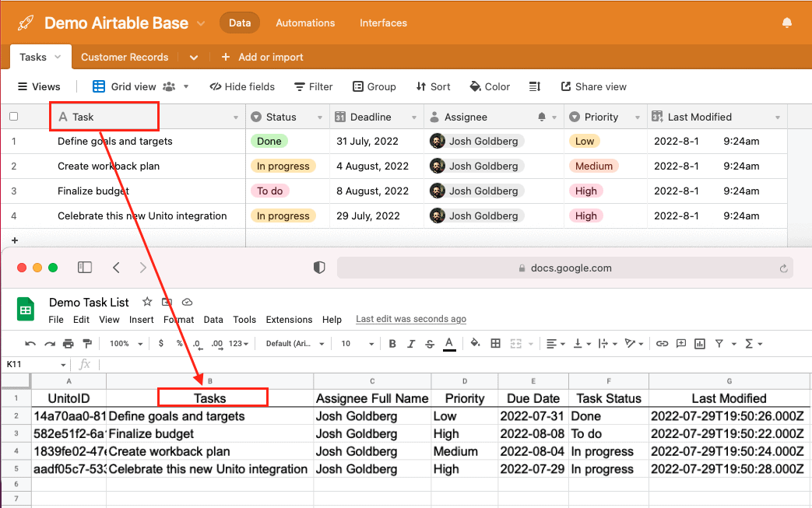Toggle bold formatting in Sheets
The width and height of the screenshot is (812, 508).
click(x=392, y=344)
